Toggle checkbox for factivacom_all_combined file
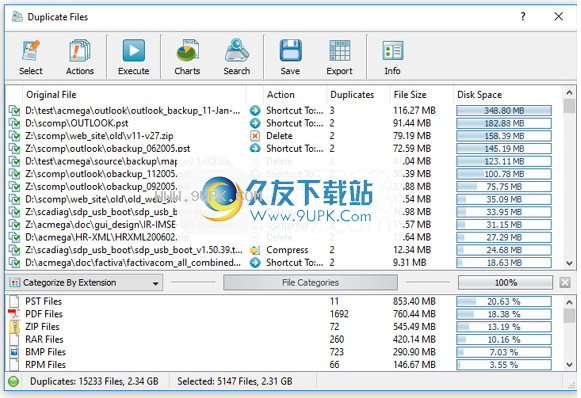This screenshot has width=581, height=398. point(14,263)
